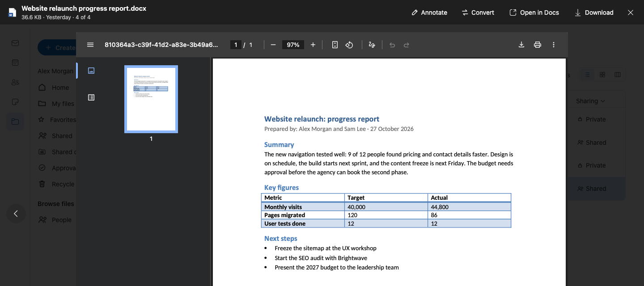The image size is (644, 286).
Task: Select the page 1 thumbnail
Action: (x=151, y=99)
